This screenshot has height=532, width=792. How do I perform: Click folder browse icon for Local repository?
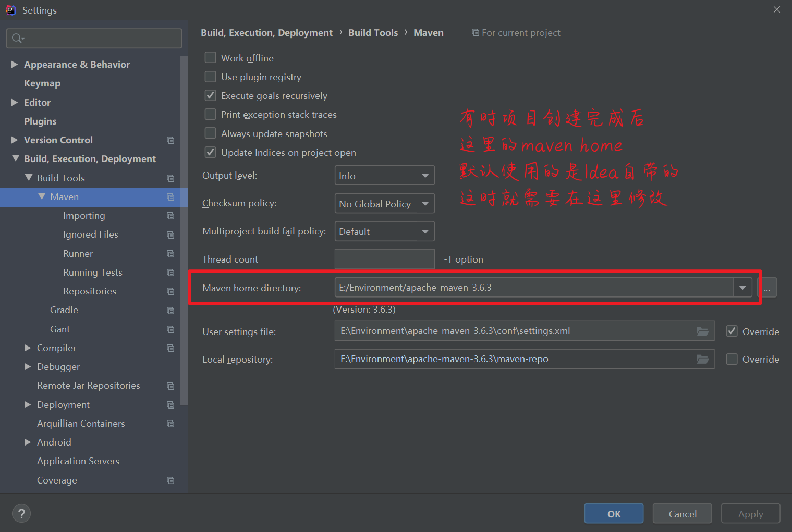(703, 359)
